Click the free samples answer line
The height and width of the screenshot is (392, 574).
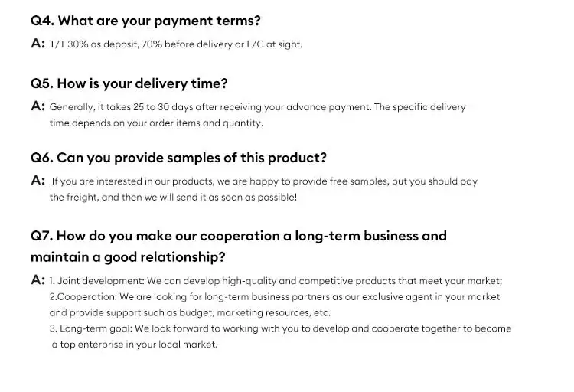264,181
